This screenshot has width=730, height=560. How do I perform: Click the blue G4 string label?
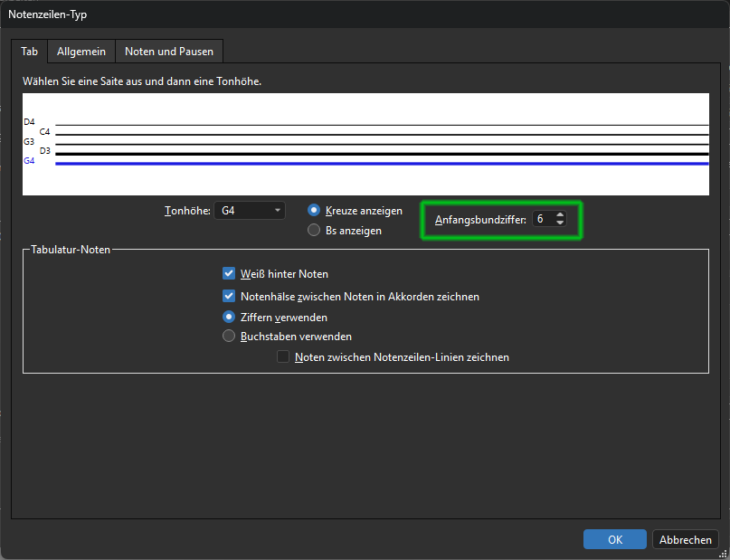coord(29,161)
